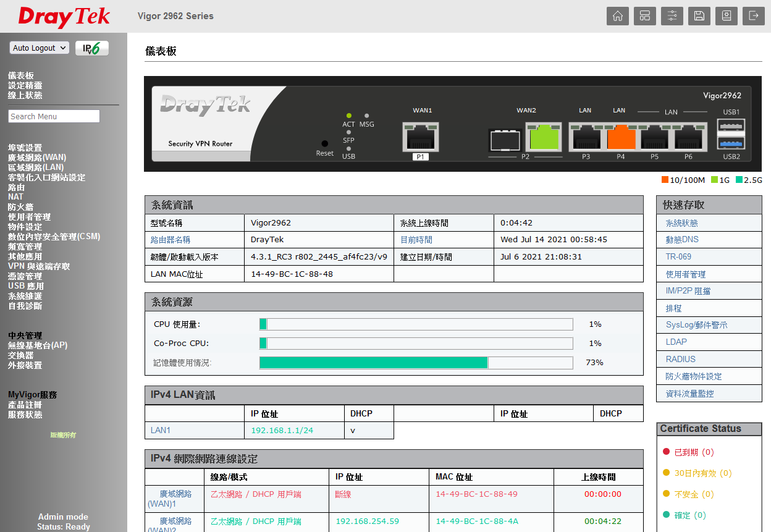Click the Co-Proc CPU progress bar
The image size is (771, 532).
(x=416, y=343)
